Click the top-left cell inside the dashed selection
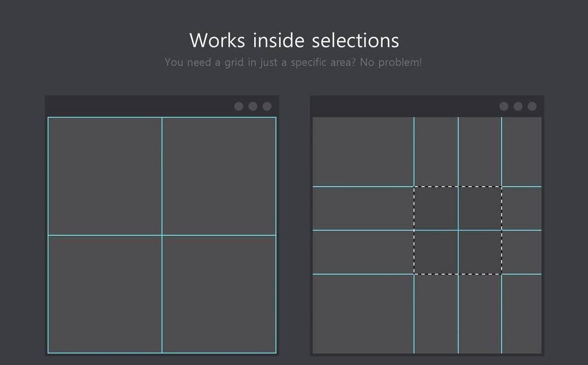The image size is (588, 365). 436,208
